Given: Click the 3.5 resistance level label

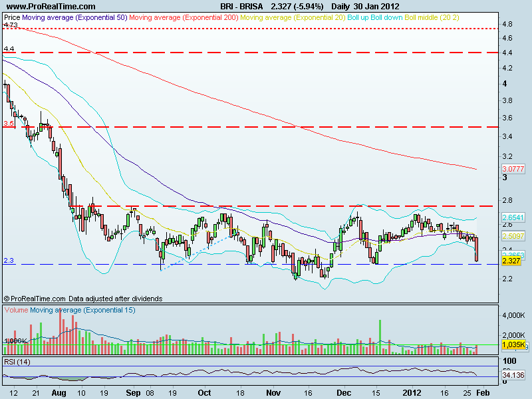Looking at the screenshot, I should pos(9,123).
